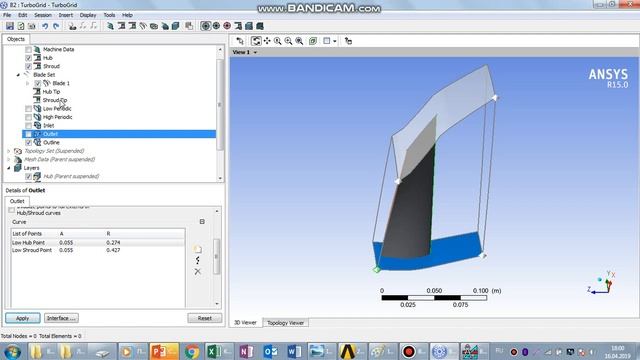
Task: Switch to the Topology Viewer tab
Action: [285, 323]
